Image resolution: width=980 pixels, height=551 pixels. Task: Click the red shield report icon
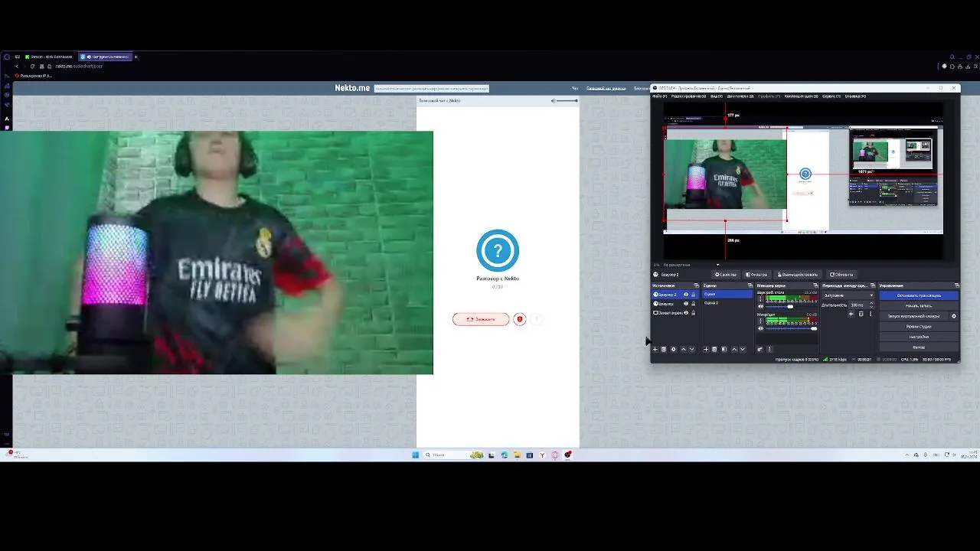point(520,319)
